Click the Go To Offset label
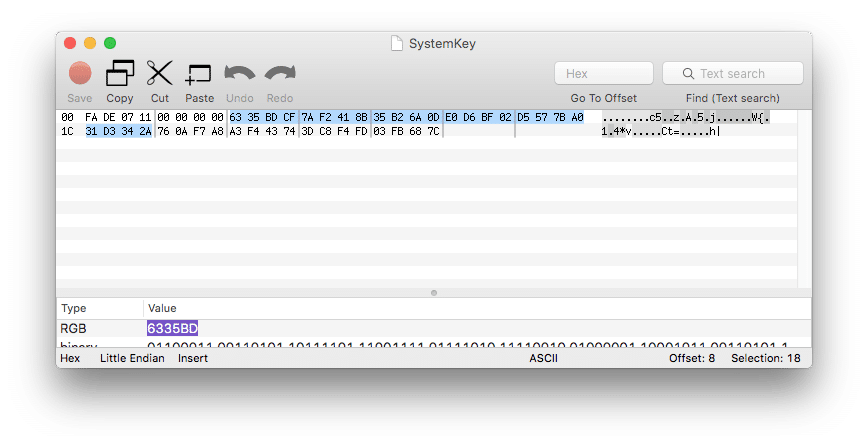The height and width of the screenshot is (448, 868). 603,98
